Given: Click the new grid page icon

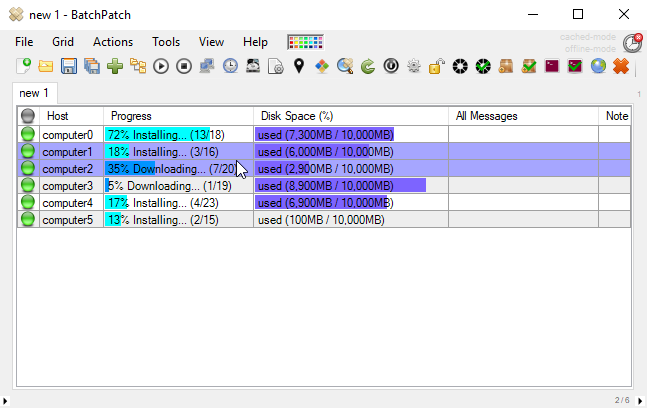Looking at the screenshot, I should (23, 66).
